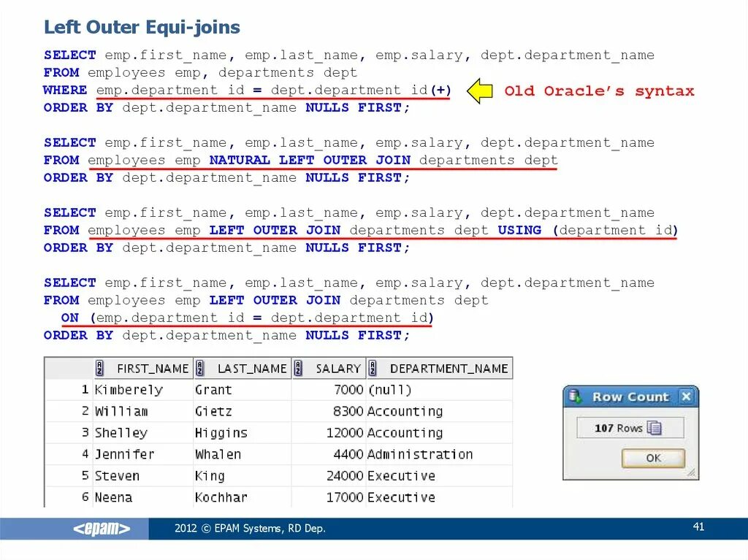Click the DEPARTMENT_NAME column sort icon
The width and height of the screenshot is (748, 560).
(373, 368)
